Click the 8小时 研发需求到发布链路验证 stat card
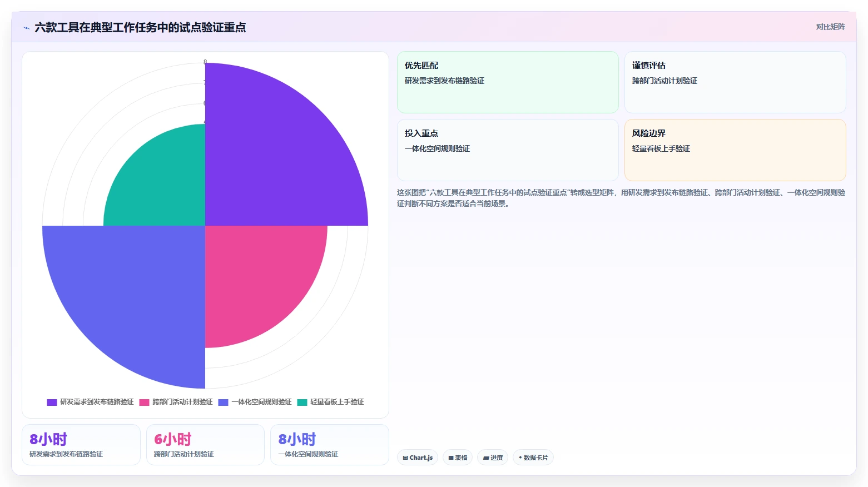The height and width of the screenshot is (487, 868). [81, 445]
